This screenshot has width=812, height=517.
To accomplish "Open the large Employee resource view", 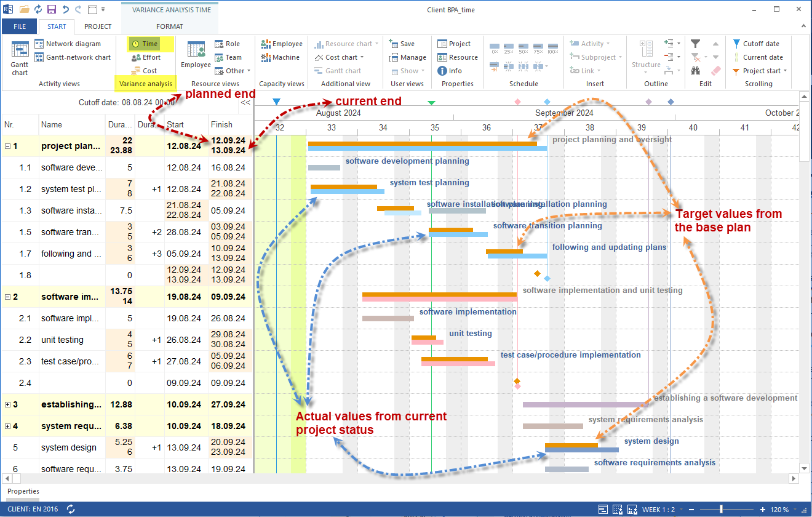I will tap(196, 55).
